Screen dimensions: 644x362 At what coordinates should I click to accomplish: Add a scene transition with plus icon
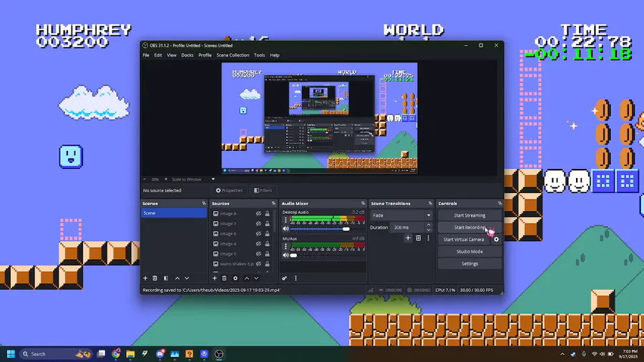click(x=408, y=238)
